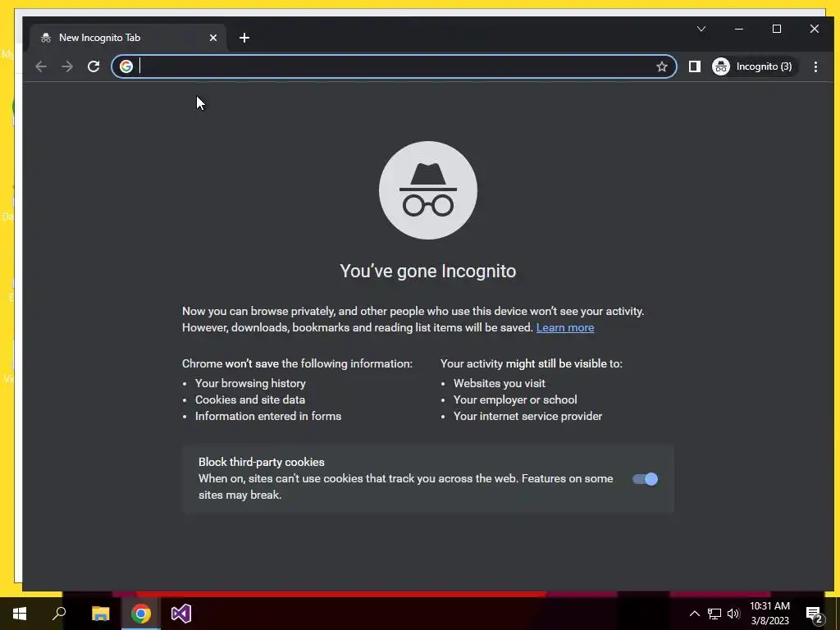
Task: Toggle Block third-party cookies switch
Action: pyautogui.click(x=645, y=479)
